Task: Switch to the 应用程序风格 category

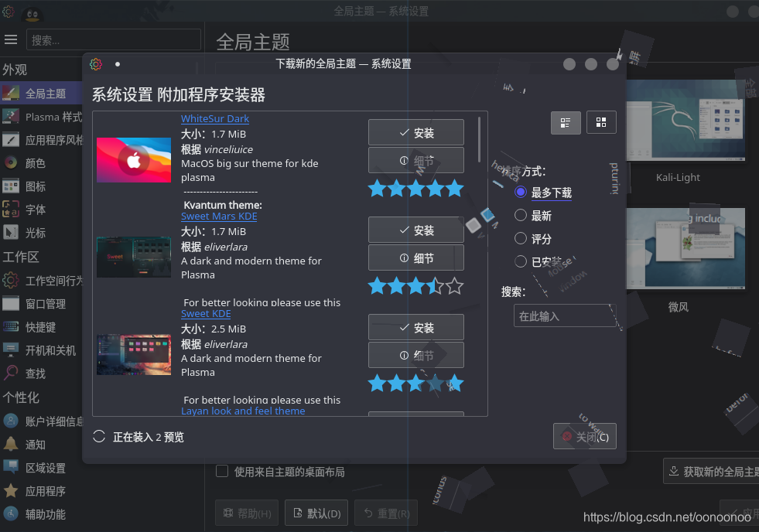Action: 46,139
